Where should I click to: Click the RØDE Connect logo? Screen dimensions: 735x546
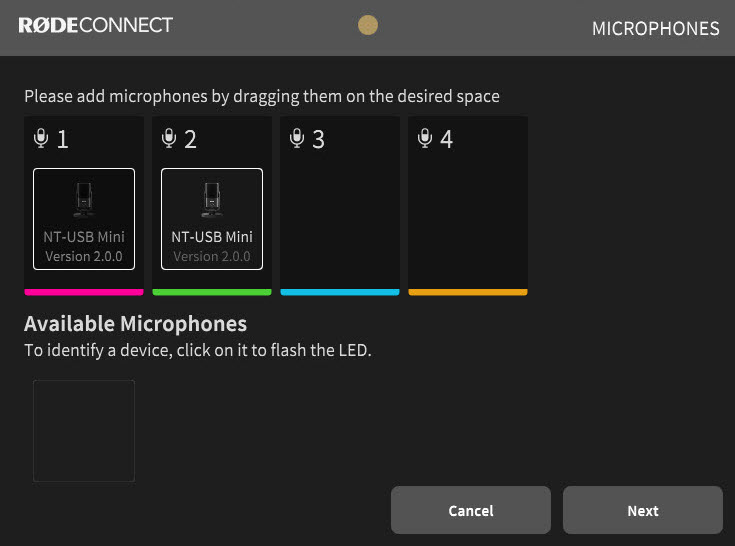[x=95, y=26]
